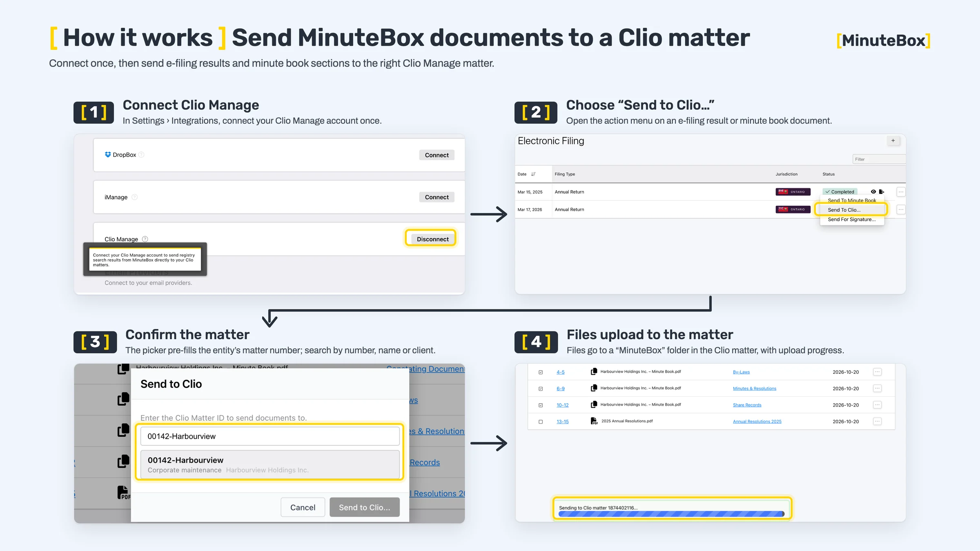
Task: Click the Filter field in Electronic Filing
Action: click(879, 159)
